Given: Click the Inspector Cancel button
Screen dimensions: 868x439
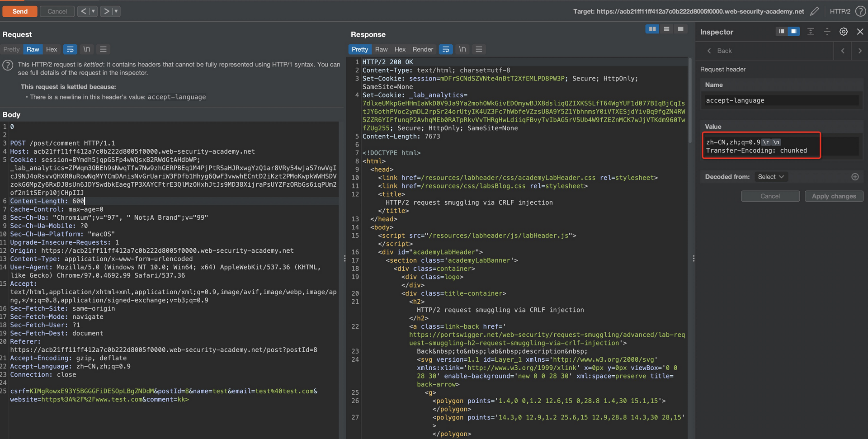Looking at the screenshot, I should [770, 196].
